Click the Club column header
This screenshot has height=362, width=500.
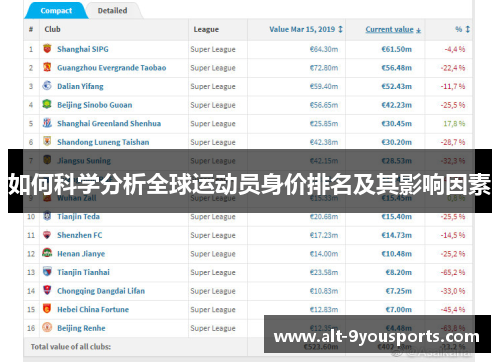point(53,29)
